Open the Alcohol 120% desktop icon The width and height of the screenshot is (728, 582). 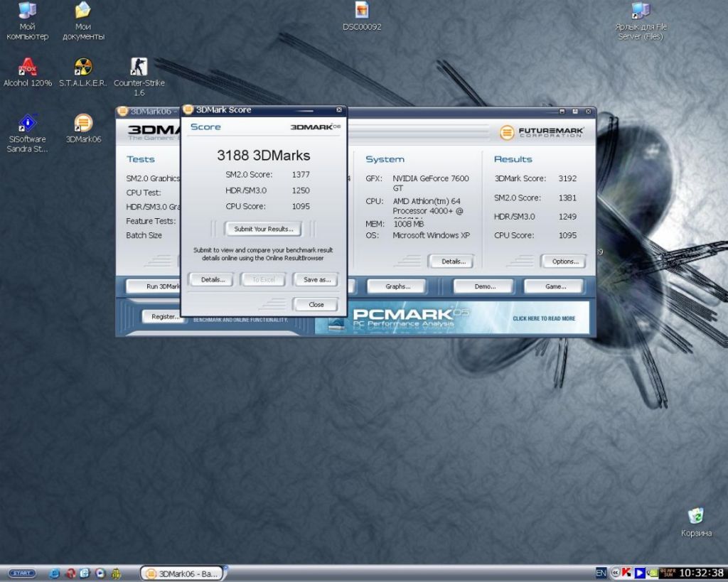pyautogui.click(x=27, y=68)
